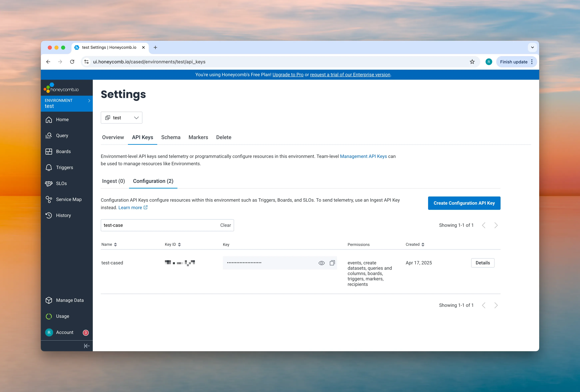The image size is (580, 392).
Task: Open Boards from the sidebar
Action: 49,151
